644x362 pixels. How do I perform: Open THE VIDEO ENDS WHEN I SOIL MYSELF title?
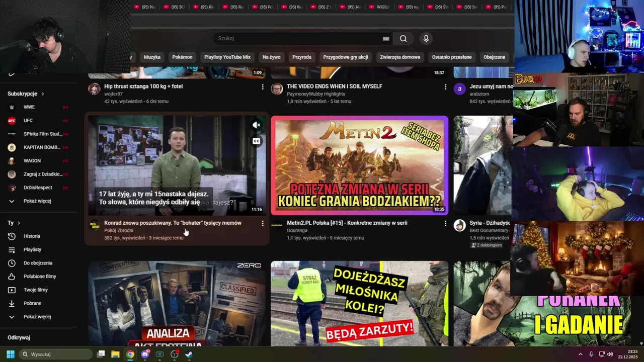point(335,86)
